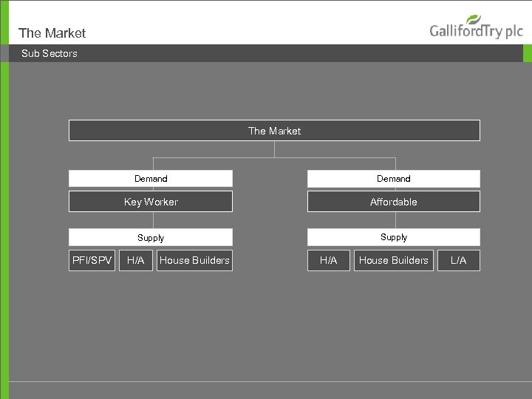Click the Supply box under Affordable
Screen dimensions: 532x399
click(x=393, y=237)
